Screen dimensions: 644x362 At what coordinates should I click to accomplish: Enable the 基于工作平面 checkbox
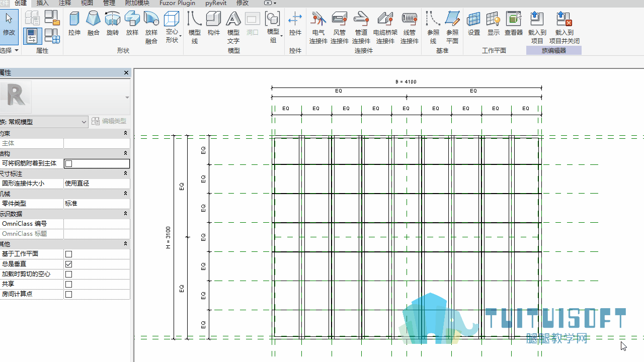click(69, 254)
